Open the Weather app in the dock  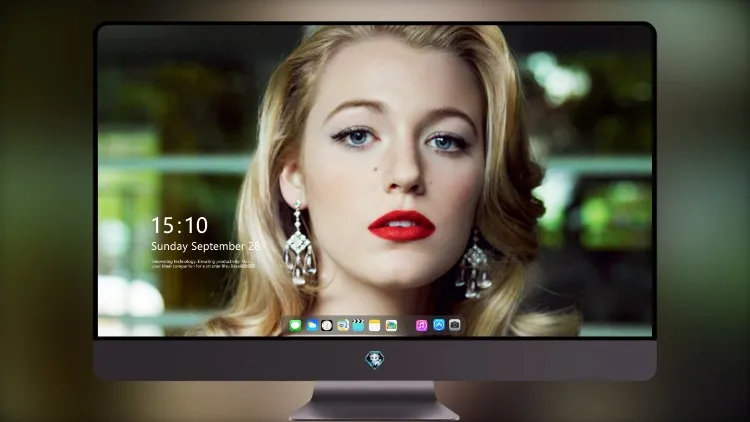(311, 326)
